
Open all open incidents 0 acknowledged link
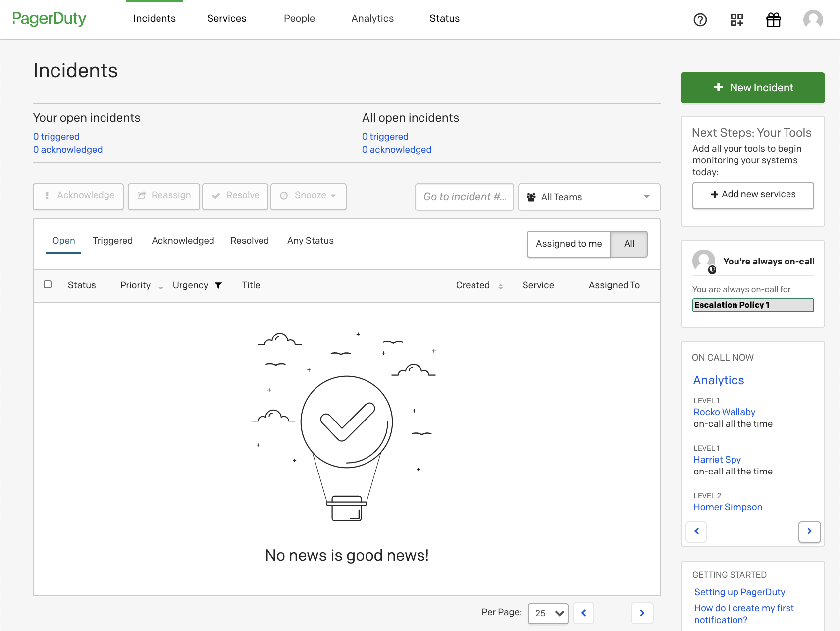397,150
